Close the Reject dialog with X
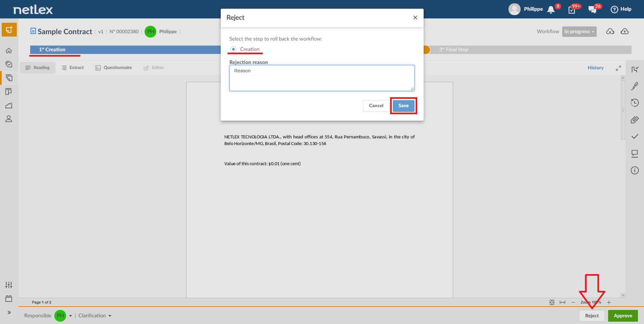644x324 pixels. coord(415,17)
